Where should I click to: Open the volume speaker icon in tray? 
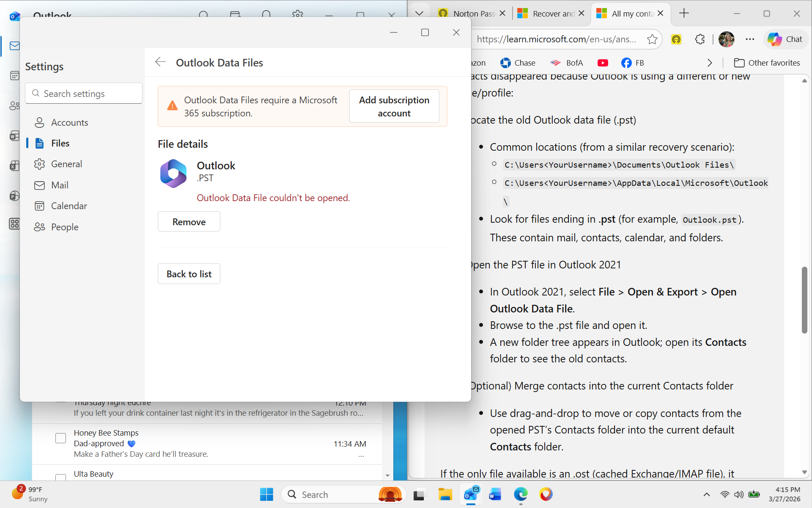pos(739,494)
